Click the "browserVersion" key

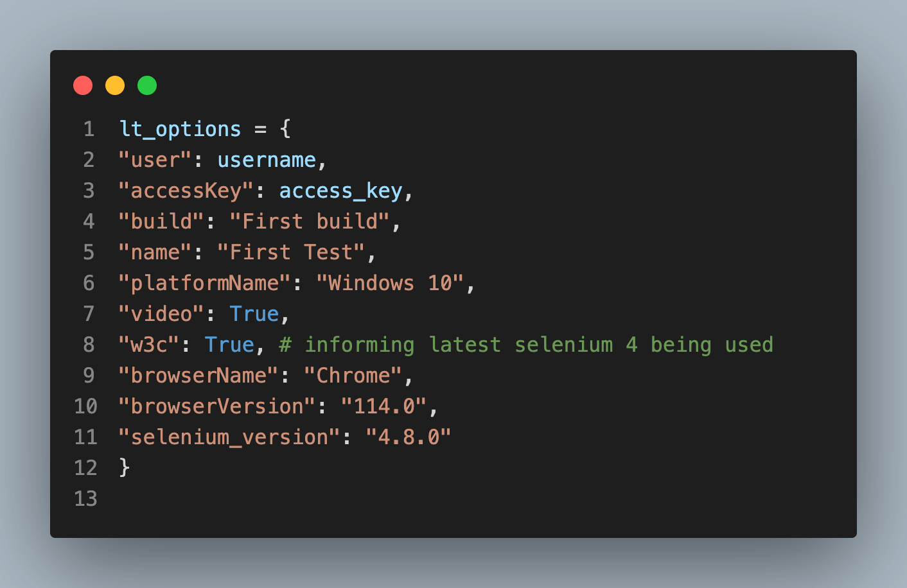pyautogui.click(x=216, y=406)
